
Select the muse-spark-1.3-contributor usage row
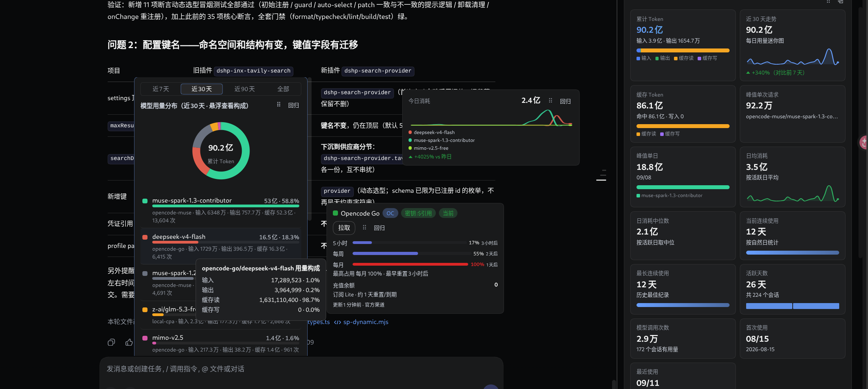221,210
